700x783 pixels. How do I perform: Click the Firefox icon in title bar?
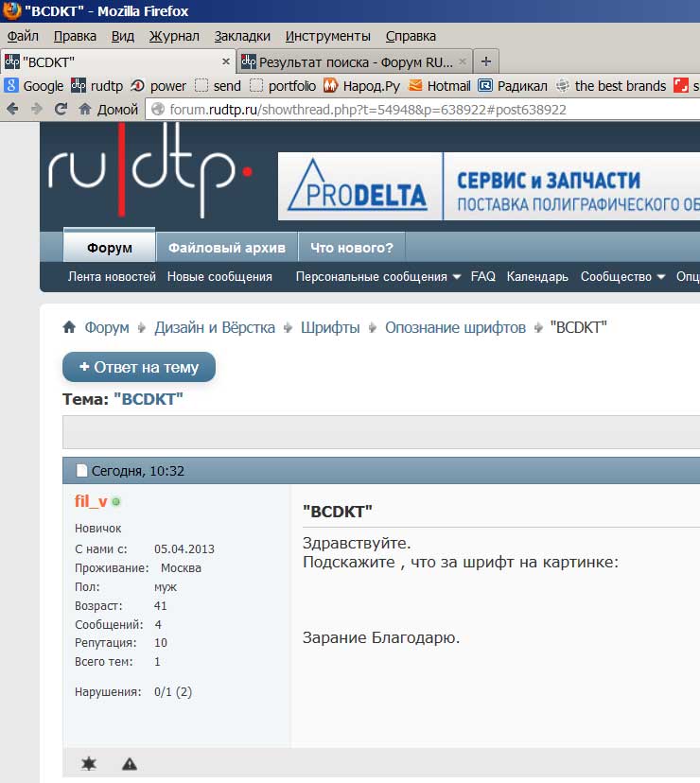point(11,10)
